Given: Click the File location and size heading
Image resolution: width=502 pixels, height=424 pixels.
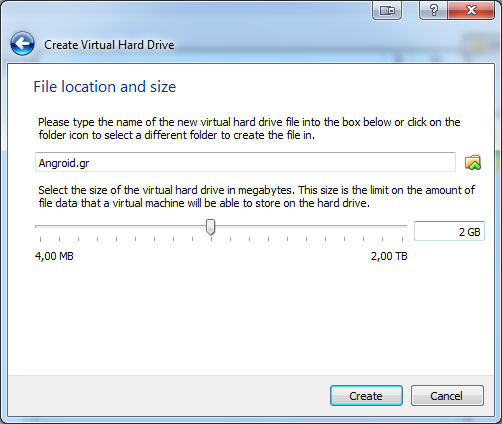Looking at the screenshot, I should [x=105, y=87].
